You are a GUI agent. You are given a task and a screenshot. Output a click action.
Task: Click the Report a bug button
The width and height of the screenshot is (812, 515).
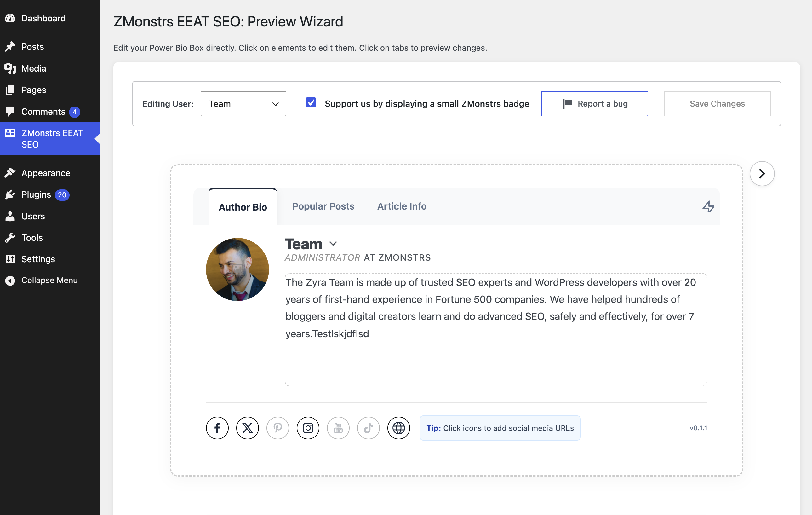594,104
